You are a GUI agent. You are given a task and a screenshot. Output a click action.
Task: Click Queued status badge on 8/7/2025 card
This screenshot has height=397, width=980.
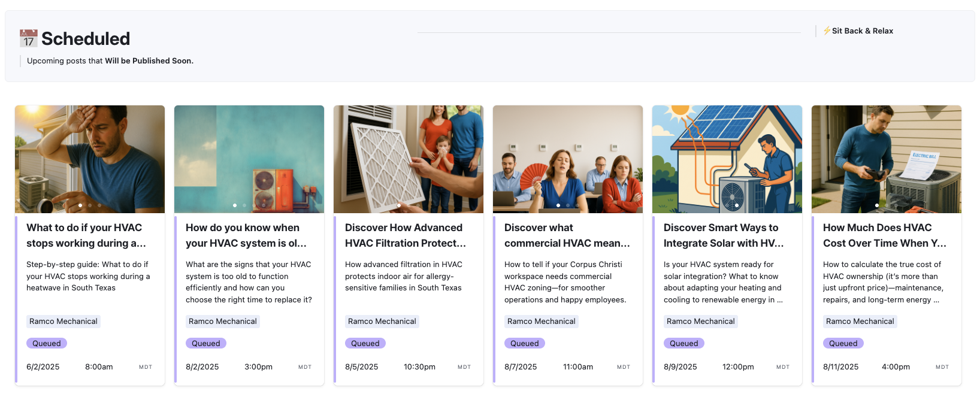(525, 343)
